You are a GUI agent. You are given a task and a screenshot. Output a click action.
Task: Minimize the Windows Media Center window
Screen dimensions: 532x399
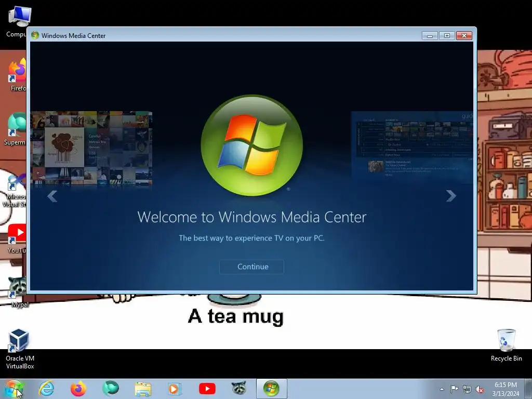pos(430,36)
